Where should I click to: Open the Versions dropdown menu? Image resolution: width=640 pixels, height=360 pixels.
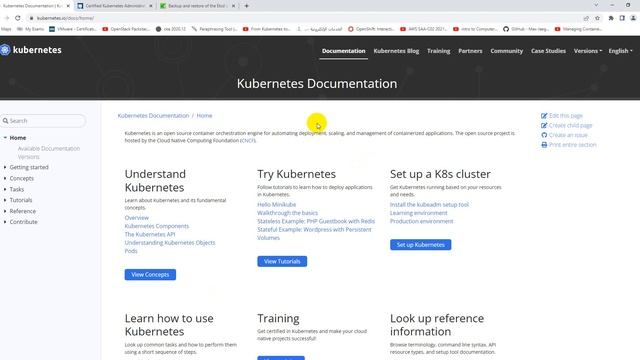click(588, 51)
